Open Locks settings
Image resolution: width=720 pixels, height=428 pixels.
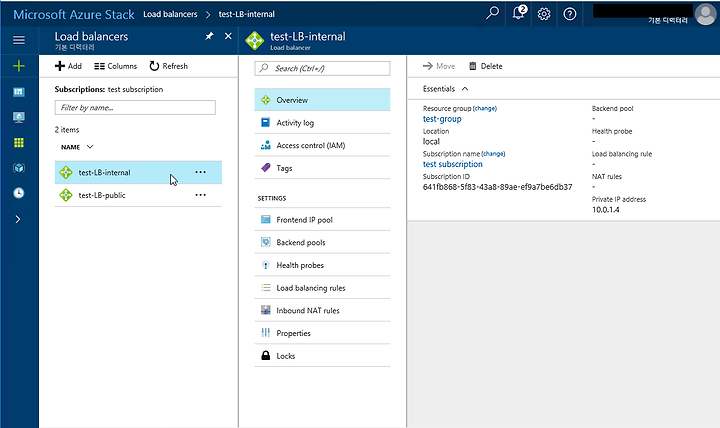coord(322,356)
